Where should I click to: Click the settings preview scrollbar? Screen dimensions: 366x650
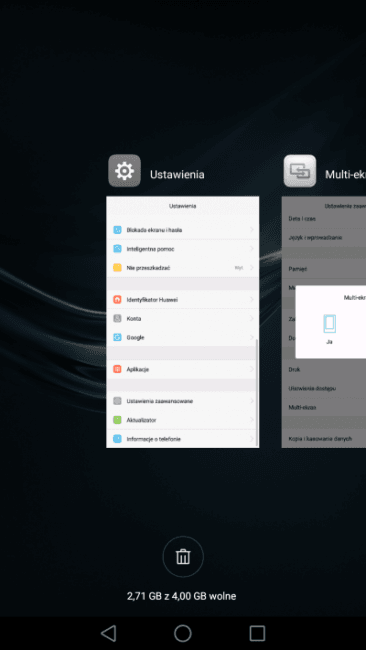point(257,392)
